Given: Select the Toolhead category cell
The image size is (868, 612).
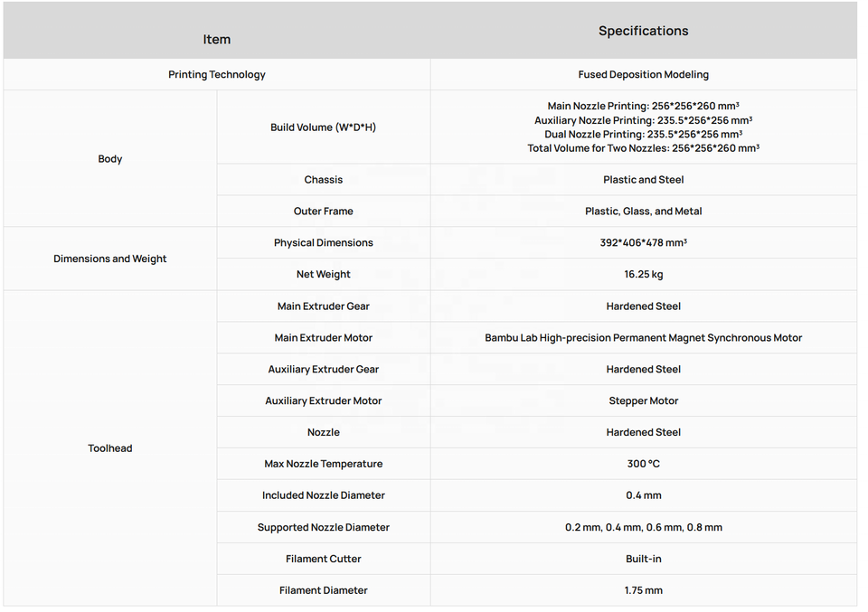Looking at the screenshot, I should 110,448.
